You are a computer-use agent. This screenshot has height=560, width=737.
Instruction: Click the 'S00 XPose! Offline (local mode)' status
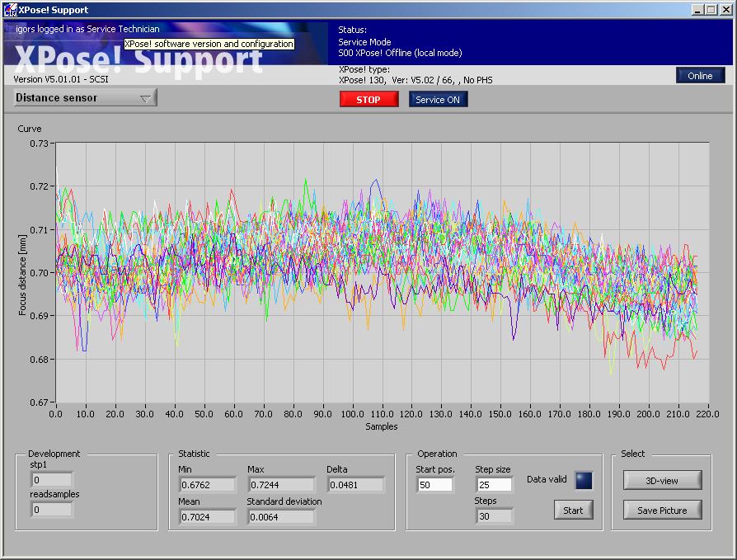[400, 53]
